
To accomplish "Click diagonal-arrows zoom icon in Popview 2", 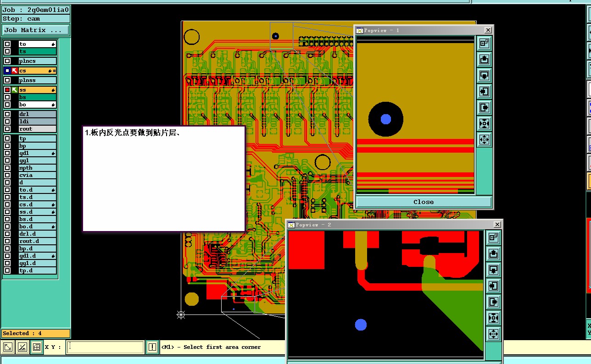I will 493,318.
